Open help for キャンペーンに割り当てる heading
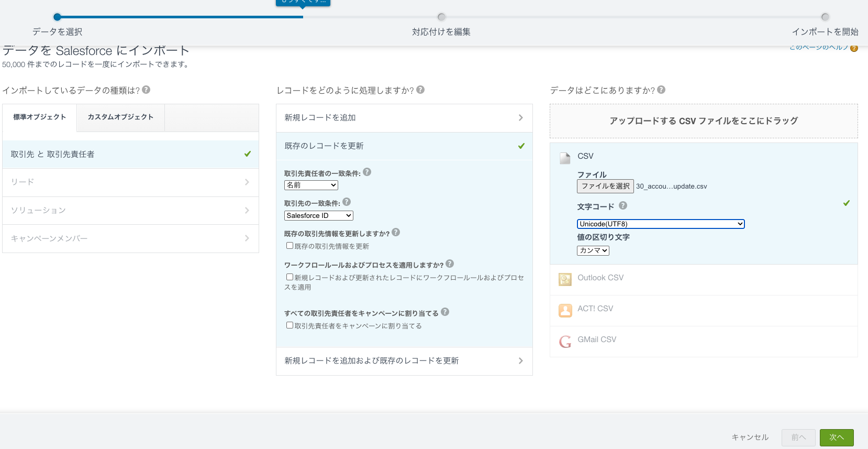Viewport: 868px width, 449px height. (x=445, y=312)
